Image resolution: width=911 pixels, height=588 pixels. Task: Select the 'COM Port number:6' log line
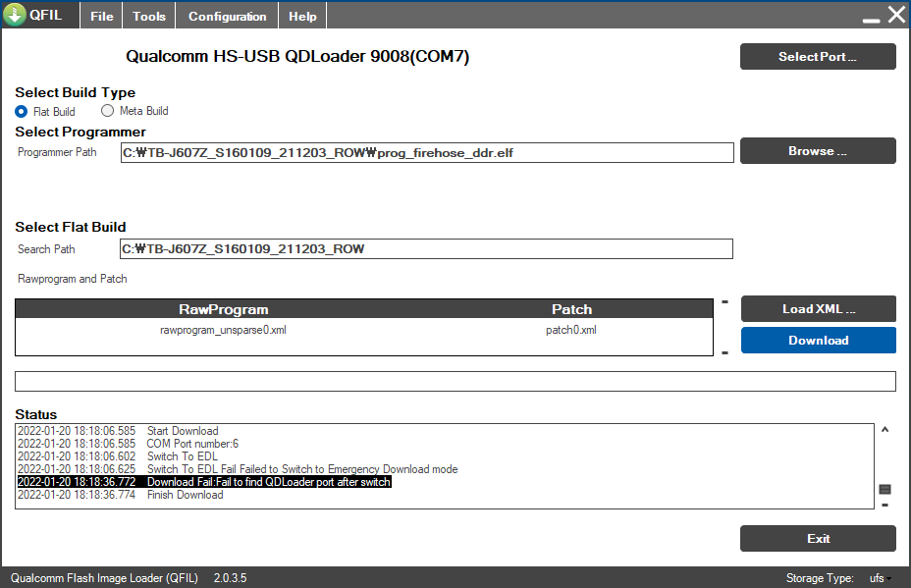[128, 444]
